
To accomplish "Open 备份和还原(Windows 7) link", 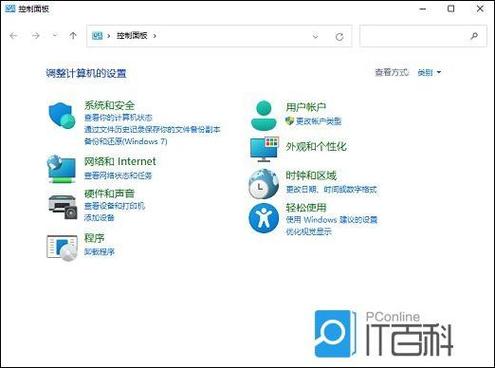I will (126, 141).
